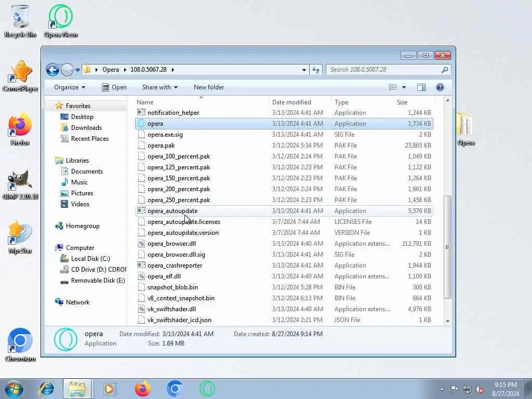
Task: Open Internet Explorer from the taskbar
Action: [46, 389]
